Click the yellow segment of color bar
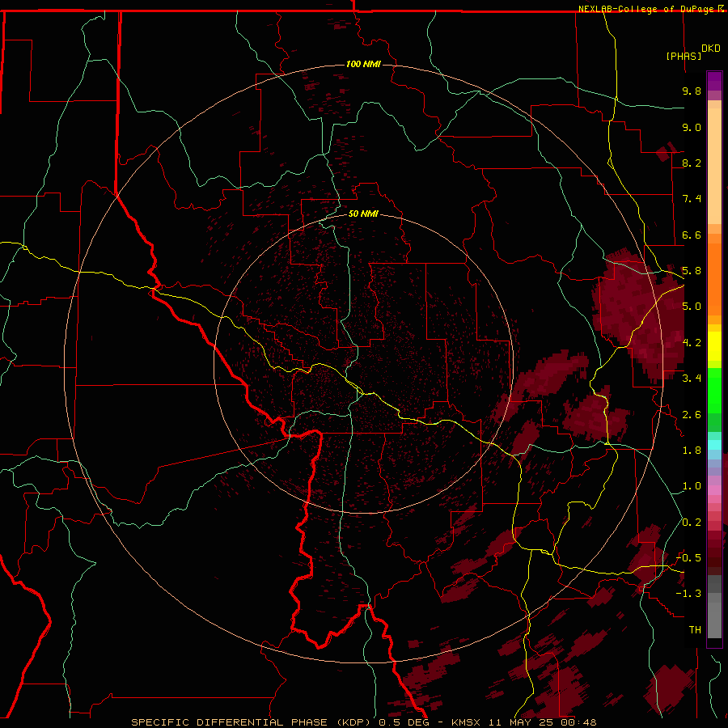The image size is (728, 728). (x=714, y=346)
